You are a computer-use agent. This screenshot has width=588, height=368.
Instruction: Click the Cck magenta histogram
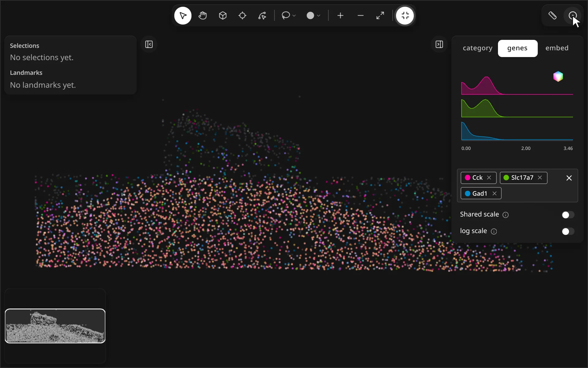pyautogui.click(x=517, y=86)
